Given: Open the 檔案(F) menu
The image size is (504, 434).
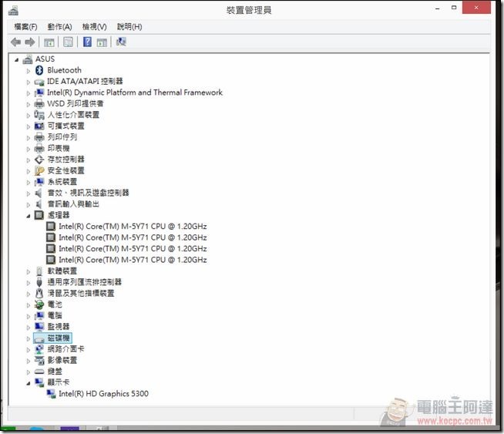Looking at the screenshot, I should (x=25, y=27).
